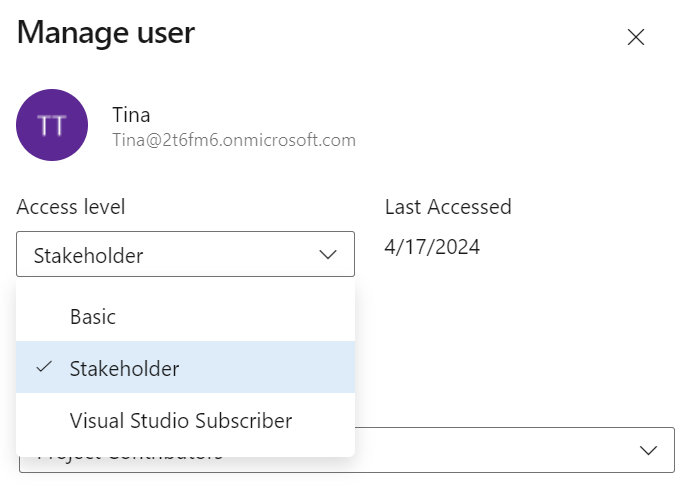Click the Access level combo box
This screenshot has height=496, width=693.
[x=185, y=255]
